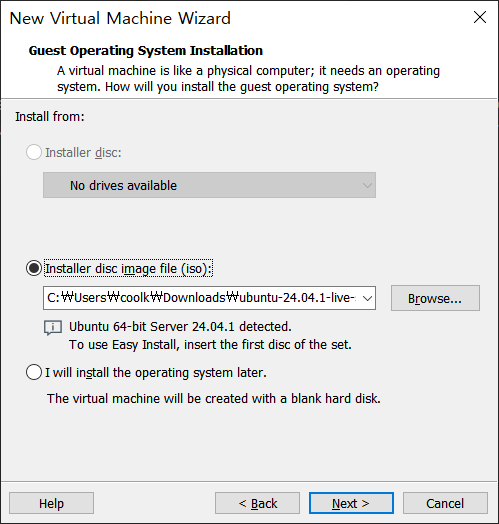Click the info icon beside Ubuntu detected message
This screenshot has width=499, height=524.
coord(53,328)
